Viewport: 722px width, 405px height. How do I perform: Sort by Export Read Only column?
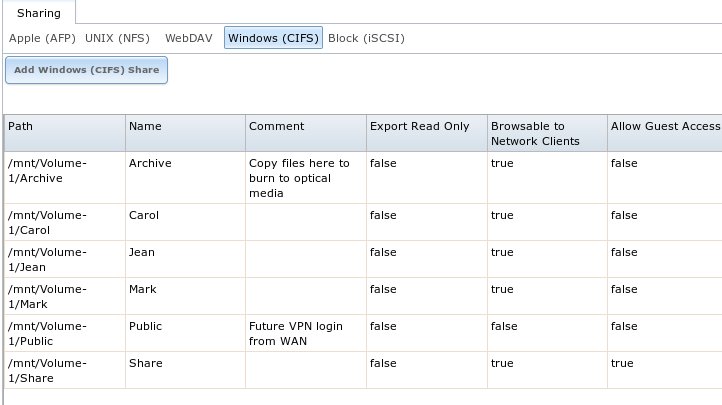pos(427,133)
